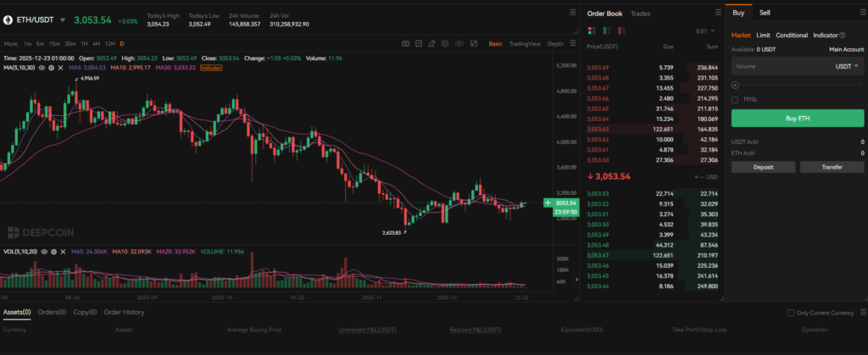Remove the VOL(5,10,20) indicator

pos(63,252)
